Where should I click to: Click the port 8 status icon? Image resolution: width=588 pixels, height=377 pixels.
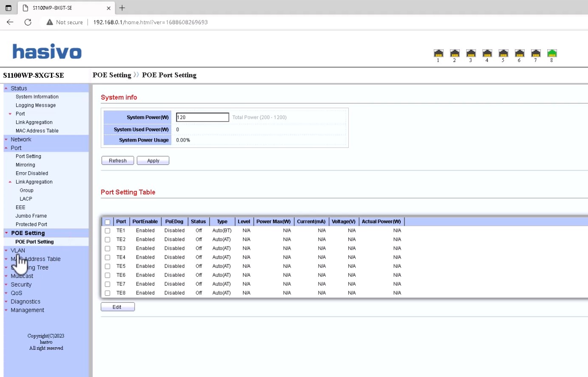click(551, 54)
